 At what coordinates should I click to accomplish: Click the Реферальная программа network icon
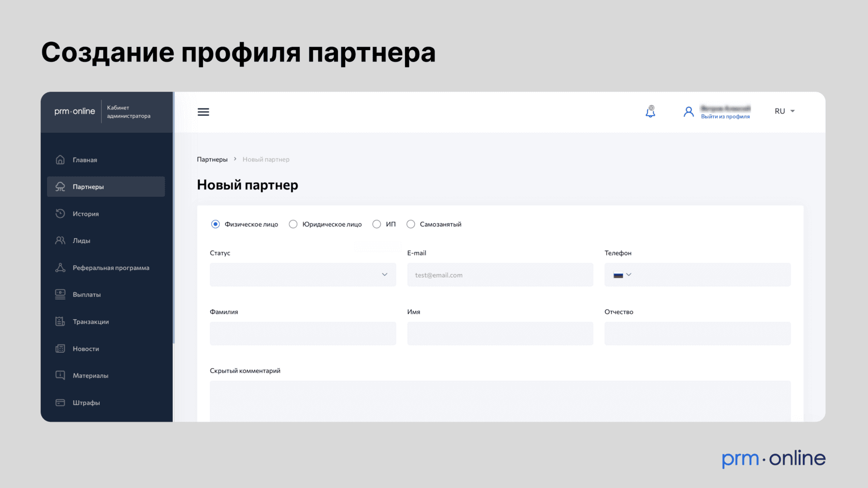tap(60, 267)
